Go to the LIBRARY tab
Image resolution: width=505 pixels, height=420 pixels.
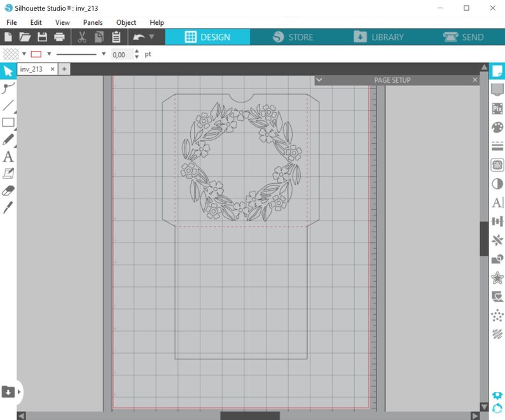(x=378, y=37)
